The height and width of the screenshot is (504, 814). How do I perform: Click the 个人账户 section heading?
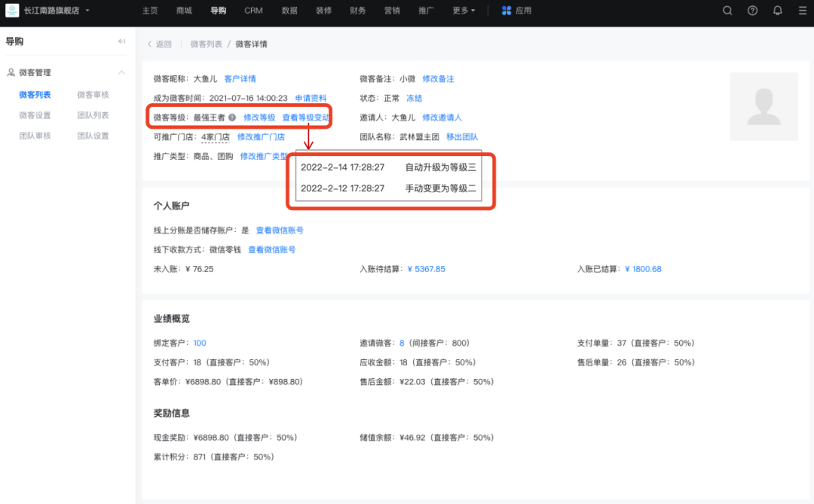coord(171,206)
